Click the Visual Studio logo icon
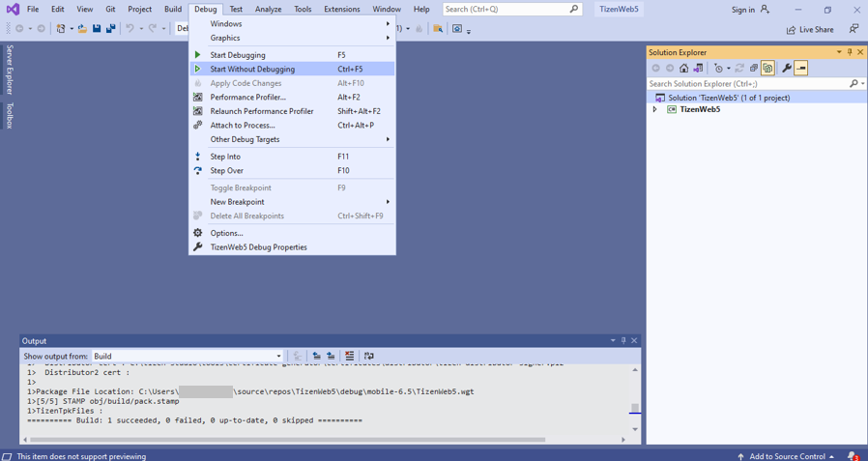 tap(13, 10)
